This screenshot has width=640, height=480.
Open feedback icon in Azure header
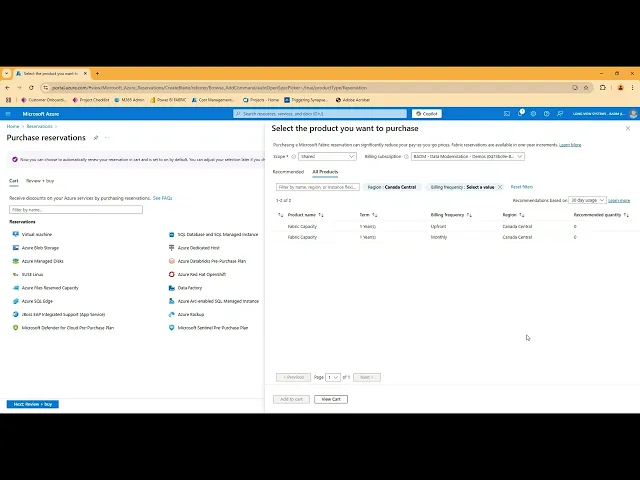pos(560,114)
